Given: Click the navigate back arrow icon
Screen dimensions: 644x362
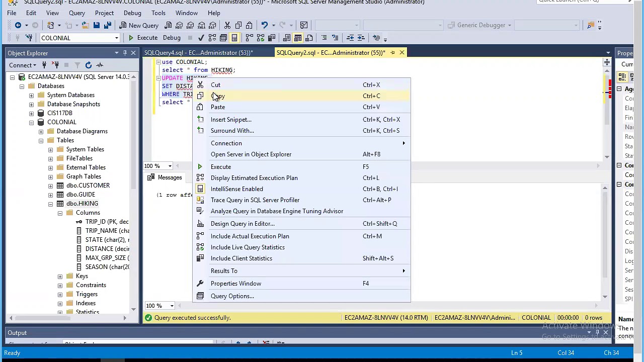Looking at the screenshot, I should click(18, 25).
